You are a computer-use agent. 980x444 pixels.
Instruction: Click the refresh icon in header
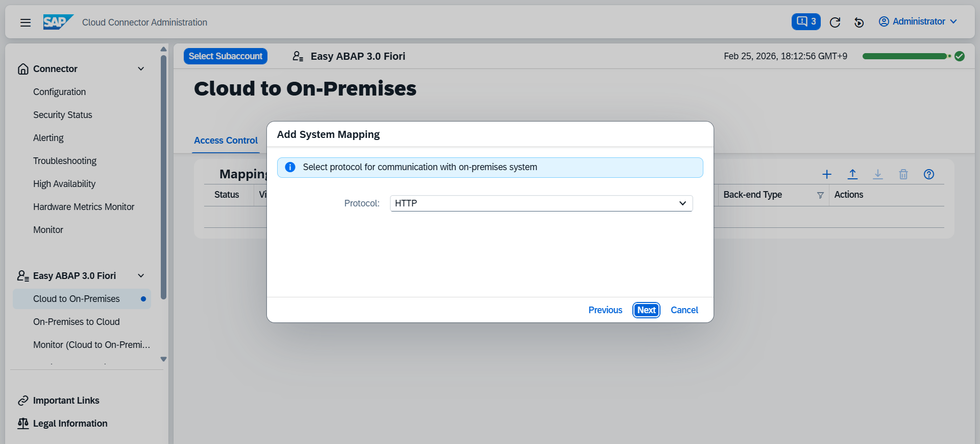point(835,22)
